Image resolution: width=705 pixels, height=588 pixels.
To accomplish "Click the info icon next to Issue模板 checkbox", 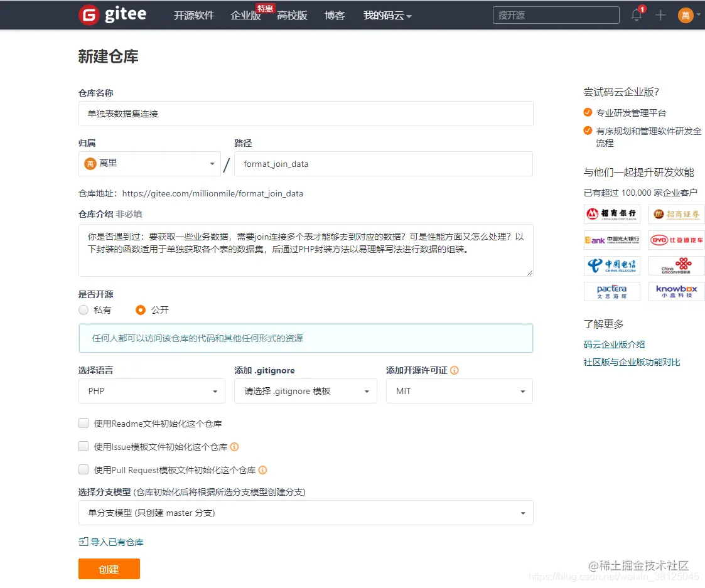I will (x=236, y=446).
